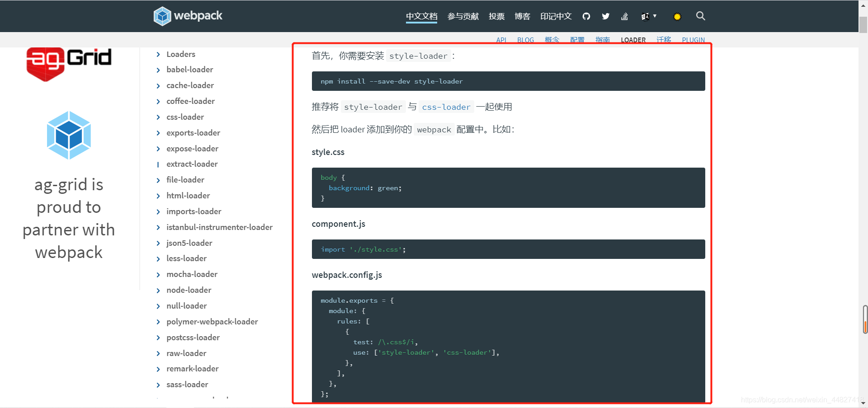Open the json5-loader sidebar link
Viewport: 868px width, 408px height.
pos(189,243)
